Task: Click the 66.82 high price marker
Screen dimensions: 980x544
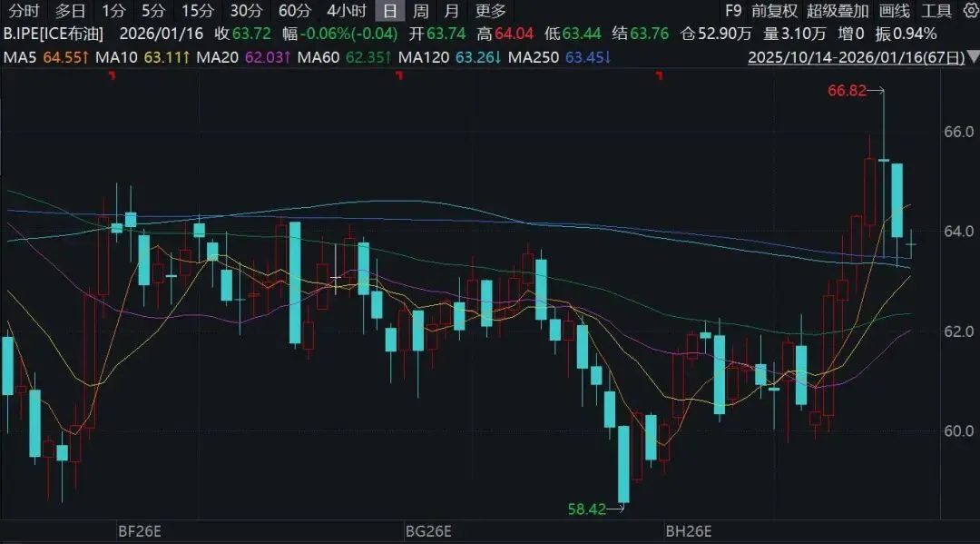Action: [846, 90]
